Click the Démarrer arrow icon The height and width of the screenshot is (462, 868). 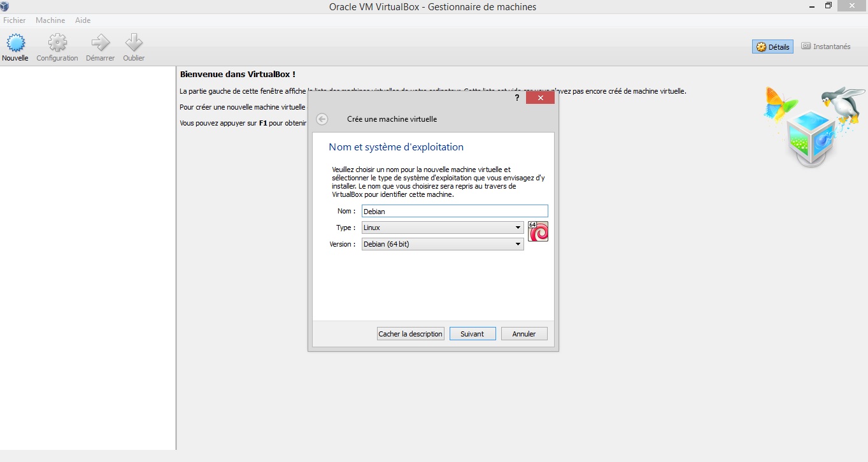tap(100, 43)
